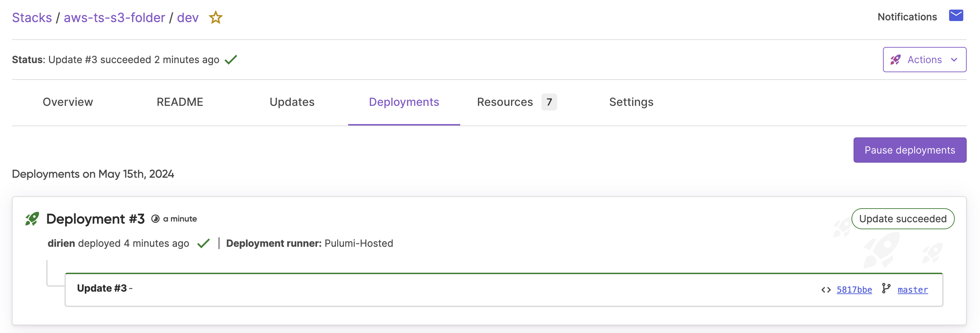
Task: Click the green rocket icon beside Deployment #3
Action: tap(32, 219)
